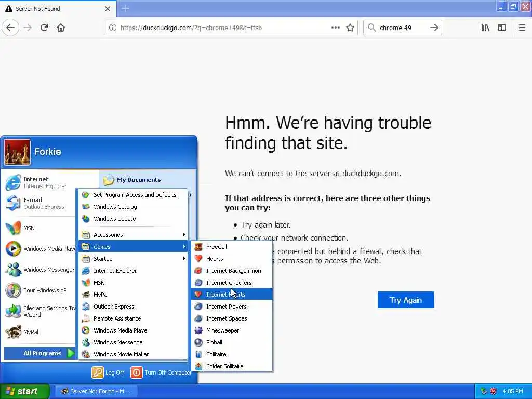Image resolution: width=532 pixels, height=399 pixels.
Task: Click the Try Again button
Action: coord(406,300)
